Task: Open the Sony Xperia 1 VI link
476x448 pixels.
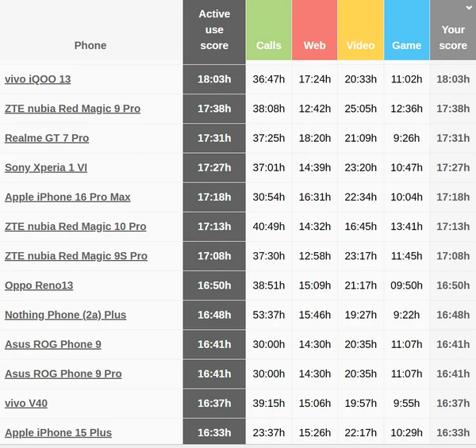Action: coord(45,167)
